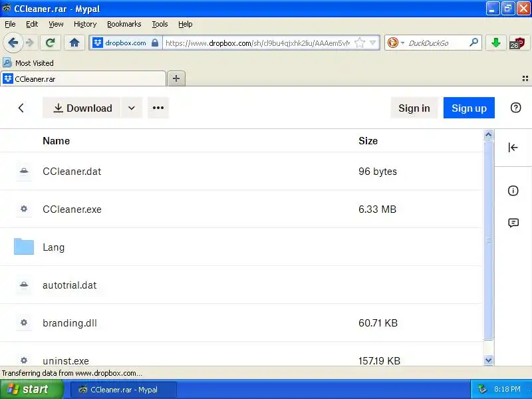Click the CCleaner.exe gear icon
Viewport: 532px width, 399px height.
pyautogui.click(x=24, y=209)
